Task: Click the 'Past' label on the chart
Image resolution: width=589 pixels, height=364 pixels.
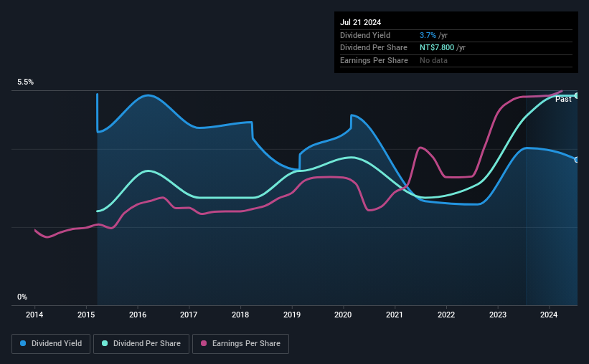Action: click(563, 99)
